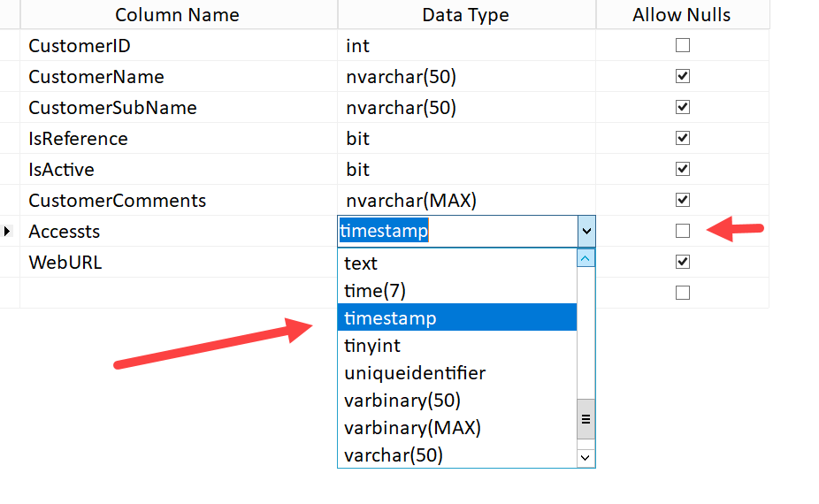This screenshot has height=504, width=819.
Task: Choose 'varchar(50)' list entry
Action: click(457, 454)
